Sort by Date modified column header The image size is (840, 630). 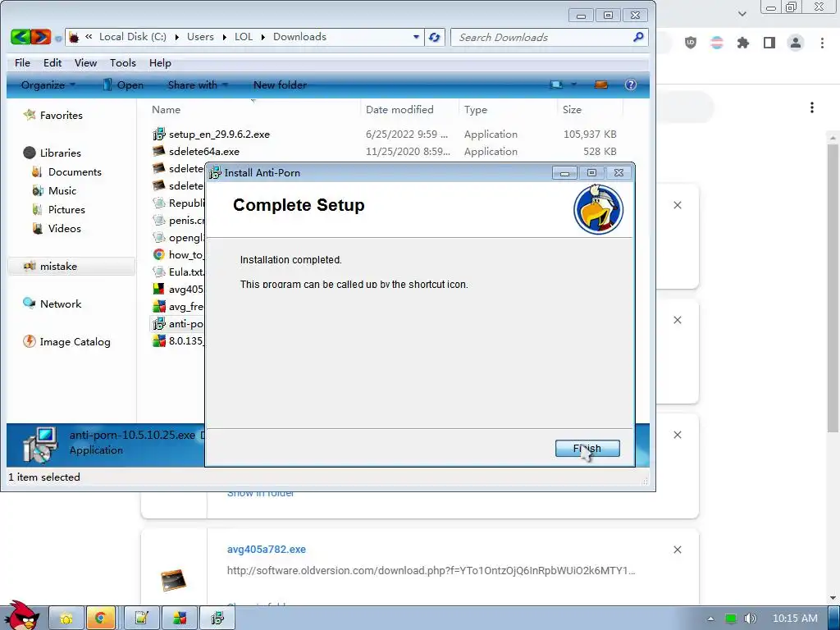click(x=399, y=109)
